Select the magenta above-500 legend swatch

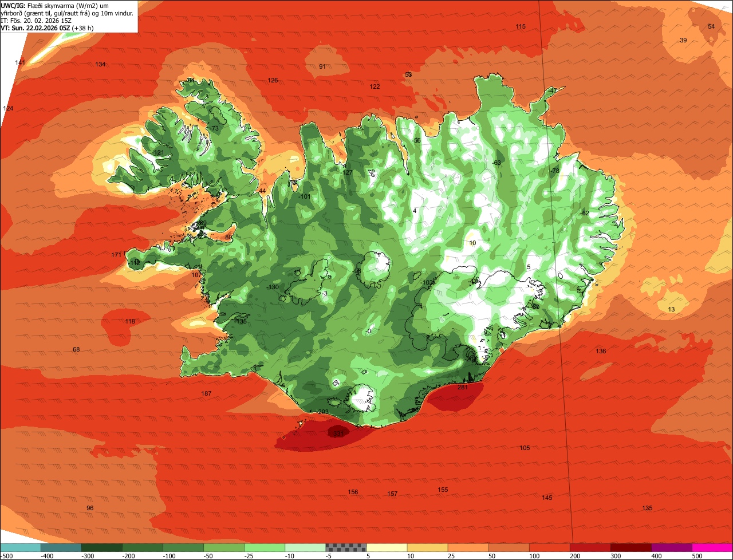pos(712,547)
